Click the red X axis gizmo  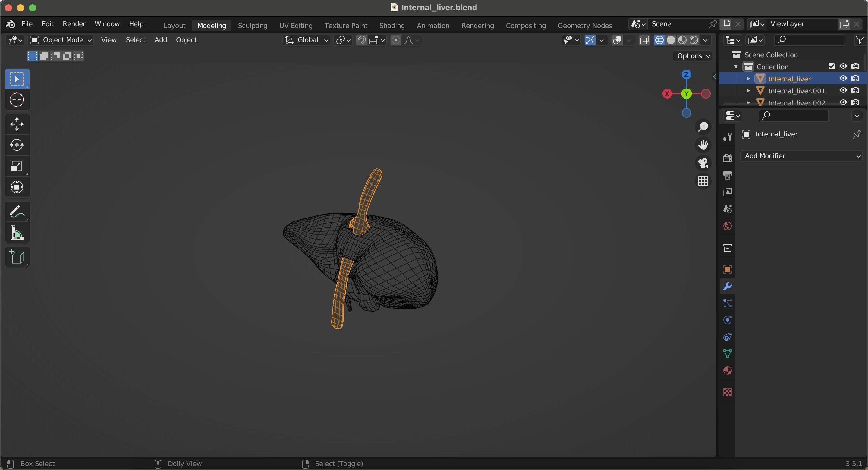tap(667, 94)
